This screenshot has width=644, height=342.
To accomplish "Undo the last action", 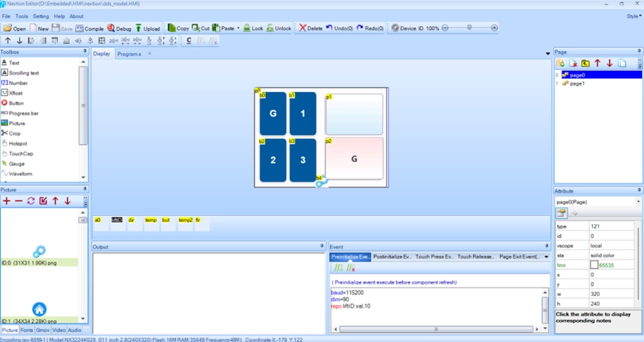I will tap(339, 28).
